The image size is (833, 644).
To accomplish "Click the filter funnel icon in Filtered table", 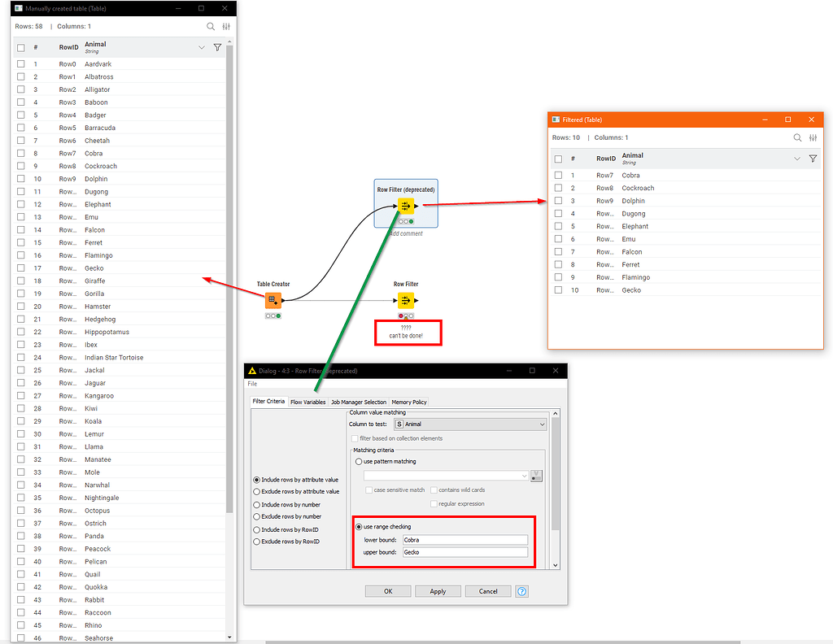I will pos(812,159).
